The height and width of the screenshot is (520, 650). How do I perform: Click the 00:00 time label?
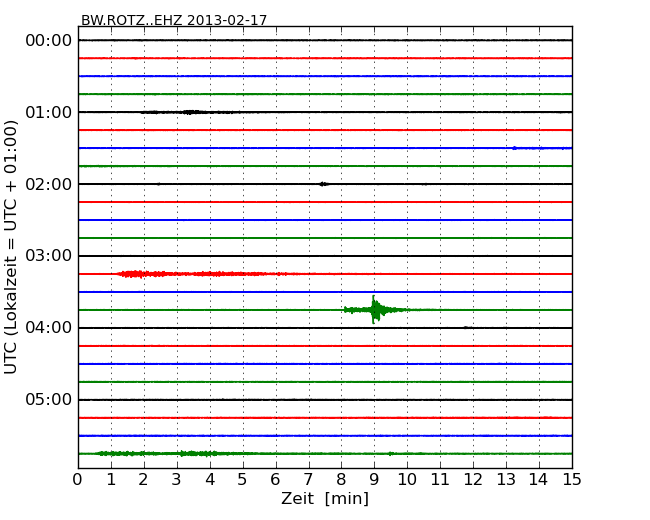[x=49, y=41]
